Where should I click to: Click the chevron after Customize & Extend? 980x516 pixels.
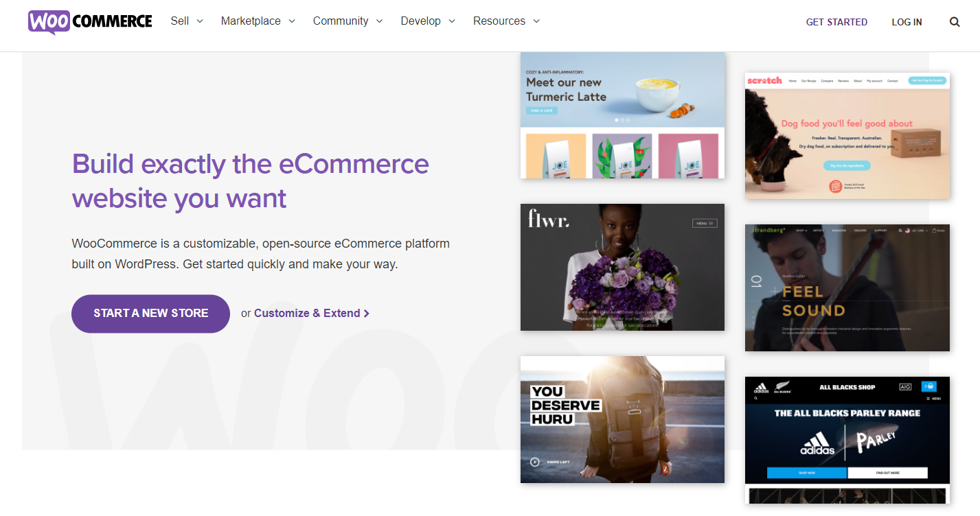pyautogui.click(x=367, y=314)
